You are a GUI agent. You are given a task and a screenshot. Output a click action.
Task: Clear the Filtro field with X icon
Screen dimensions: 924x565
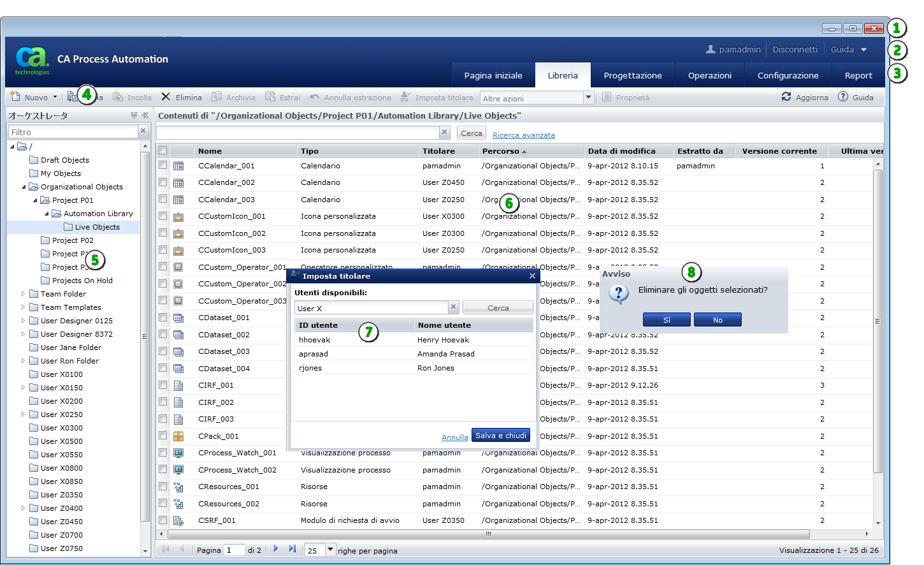143,131
